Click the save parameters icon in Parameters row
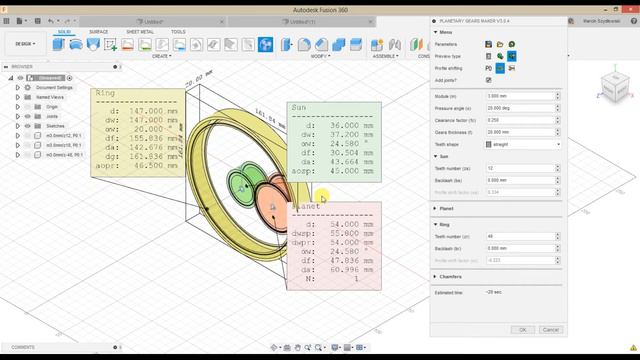The width and height of the screenshot is (640, 360). pyautogui.click(x=488, y=44)
